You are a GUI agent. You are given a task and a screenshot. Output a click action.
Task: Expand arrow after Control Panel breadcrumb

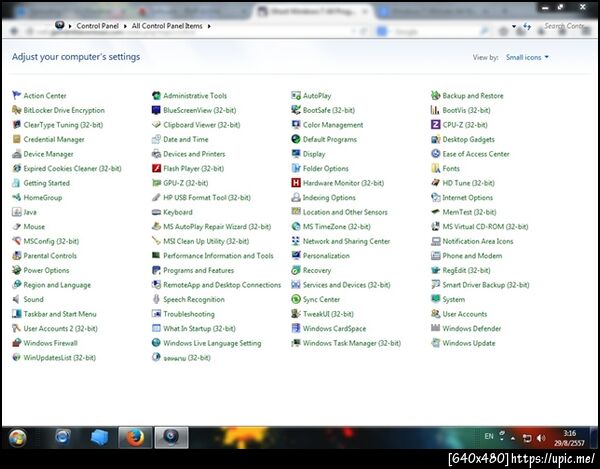(x=125, y=26)
